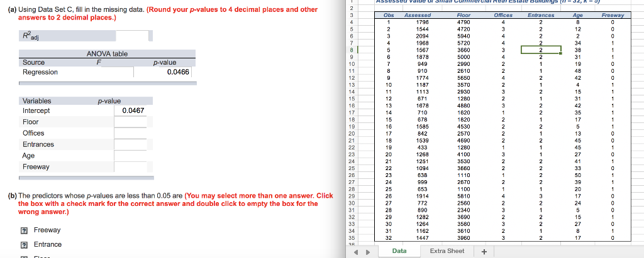
Task: Click Floor value 1100 in observation 25
Action: (464, 189)
